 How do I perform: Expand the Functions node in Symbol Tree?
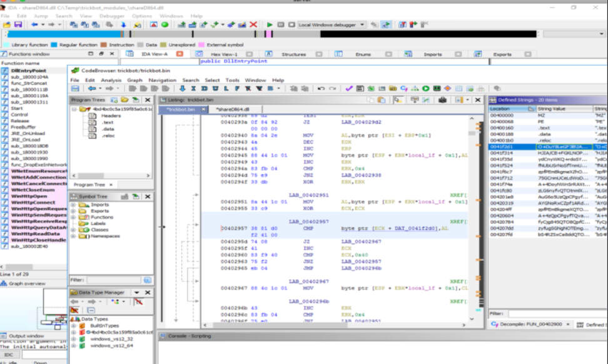[x=73, y=217]
